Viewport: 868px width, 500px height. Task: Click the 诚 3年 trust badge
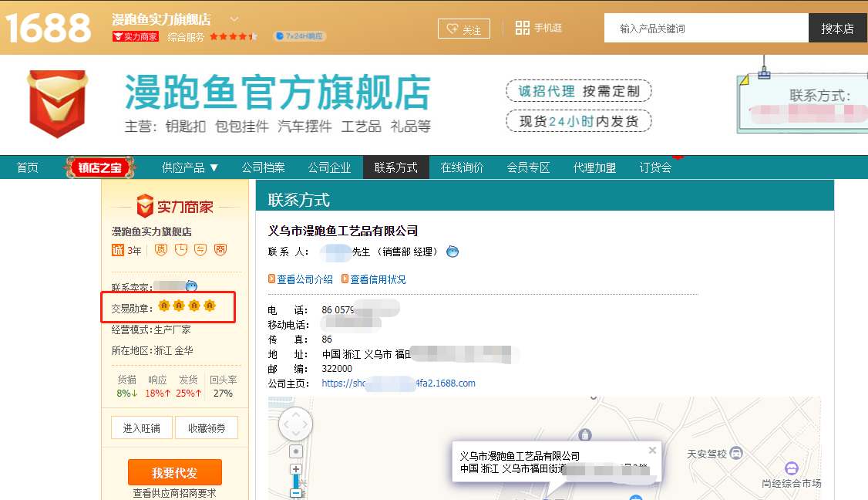[126, 250]
